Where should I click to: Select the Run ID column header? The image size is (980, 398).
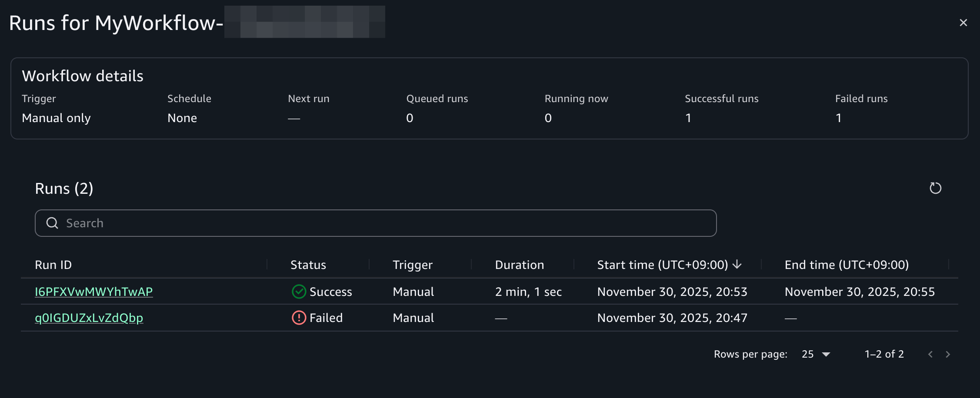point(53,264)
